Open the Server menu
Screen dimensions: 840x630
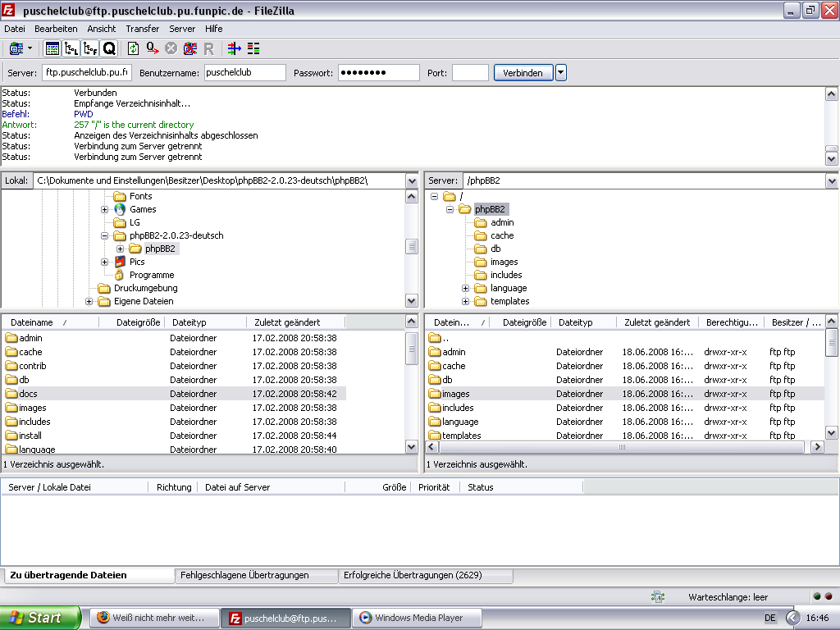tap(182, 29)
